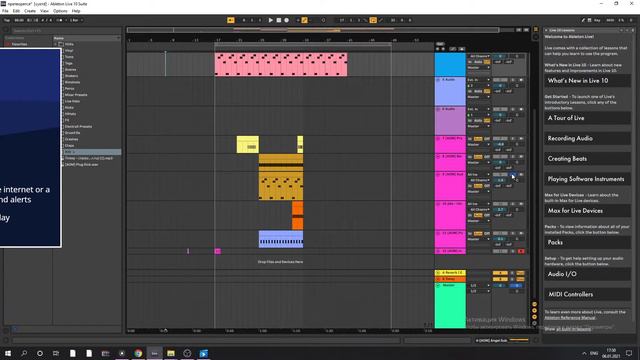Image resolution: width=640 pixels, height=360 pixels.
Task: Open All Ins input menu on track 9
Action: pyautogui.click(x=478, y=175)
